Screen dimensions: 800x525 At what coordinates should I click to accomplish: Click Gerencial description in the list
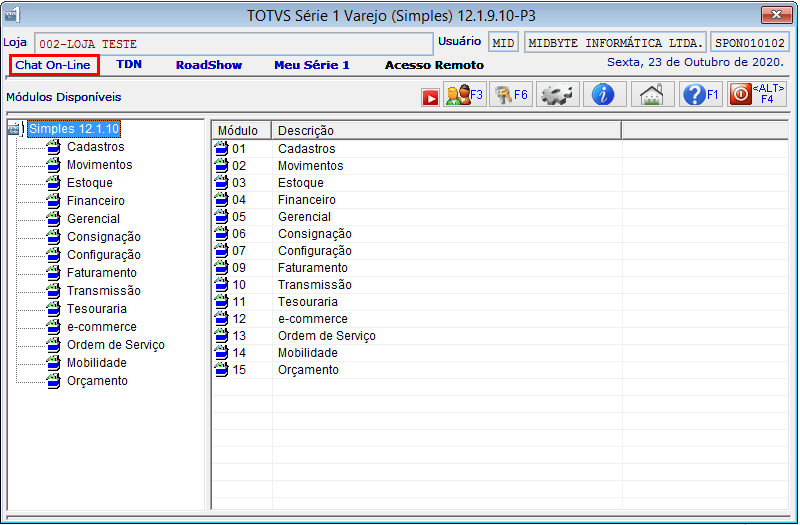(x=304, y=217)
